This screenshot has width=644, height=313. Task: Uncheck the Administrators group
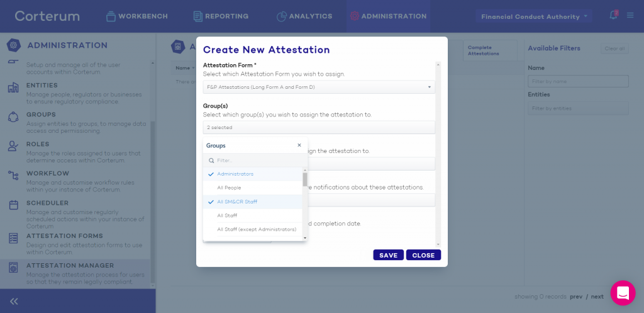(253, 174)
